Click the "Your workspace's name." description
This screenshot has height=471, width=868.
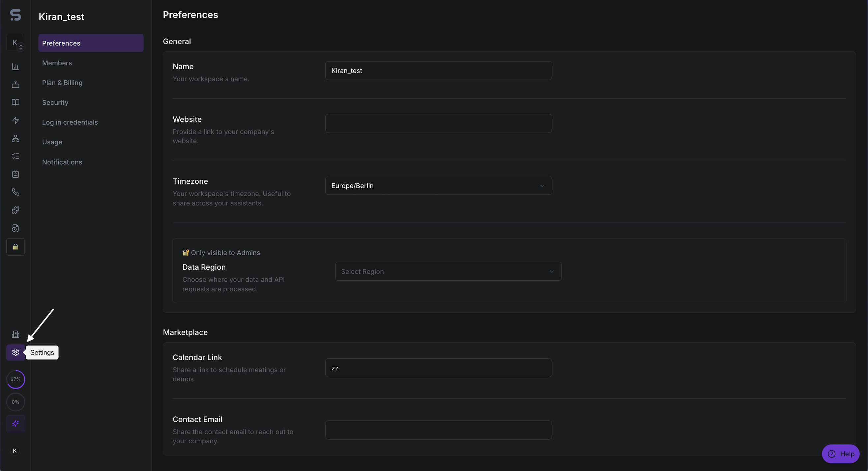[211, 79]
